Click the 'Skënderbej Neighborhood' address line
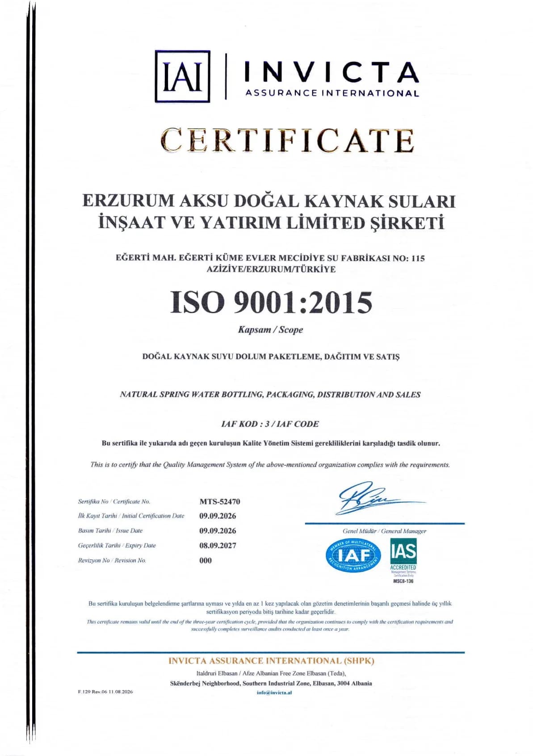This screenshot has width=533, height=756. [271, 683]
